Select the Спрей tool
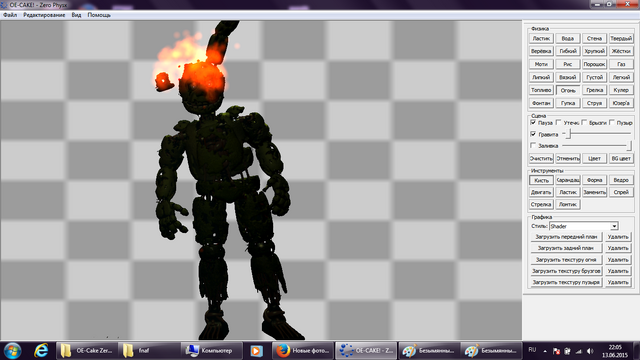 click(x=621, y=192)
